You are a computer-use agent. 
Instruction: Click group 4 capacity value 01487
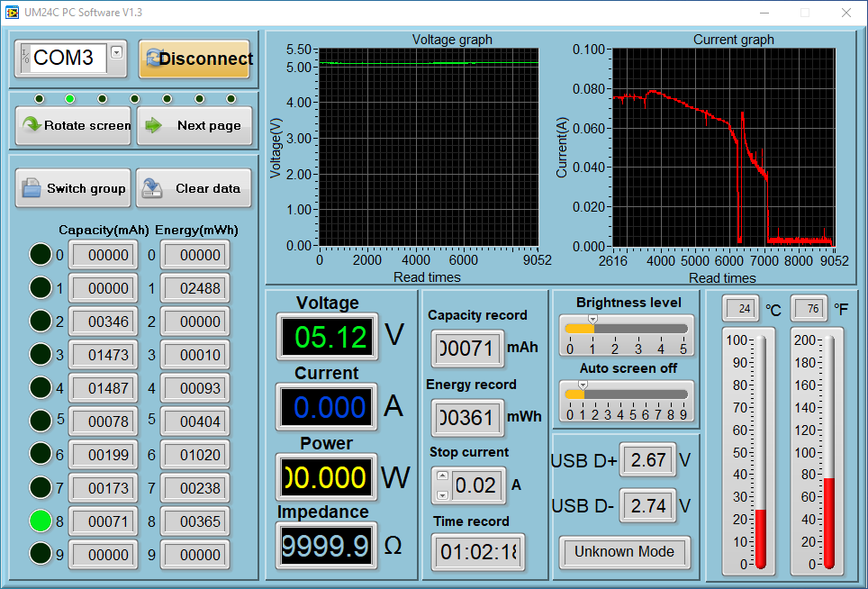(104, 388)
